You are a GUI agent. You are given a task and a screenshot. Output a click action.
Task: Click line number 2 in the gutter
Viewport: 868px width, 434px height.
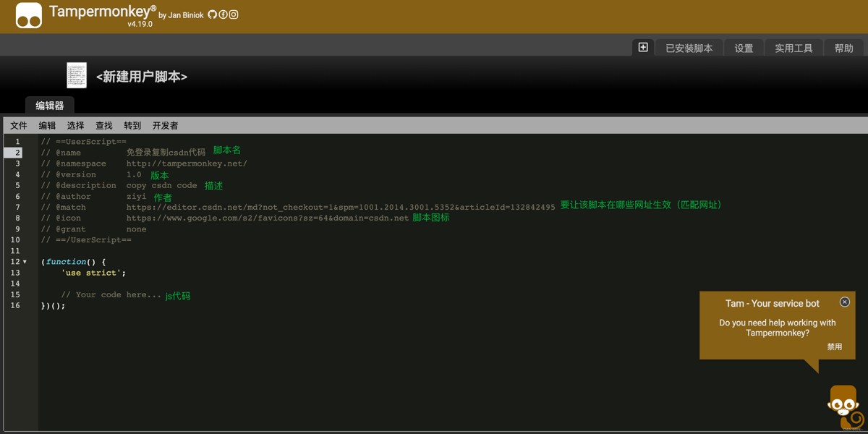17,153
